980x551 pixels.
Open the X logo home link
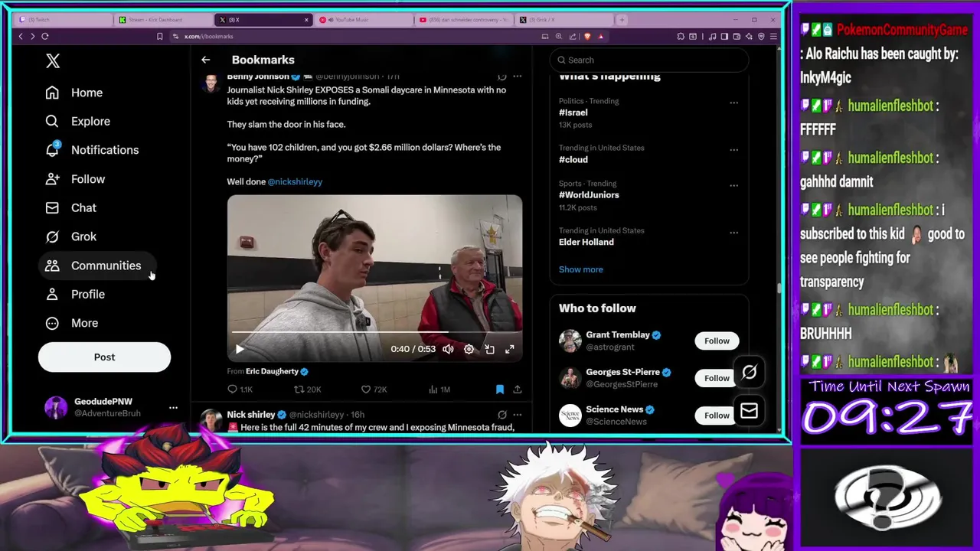(53, 61)
